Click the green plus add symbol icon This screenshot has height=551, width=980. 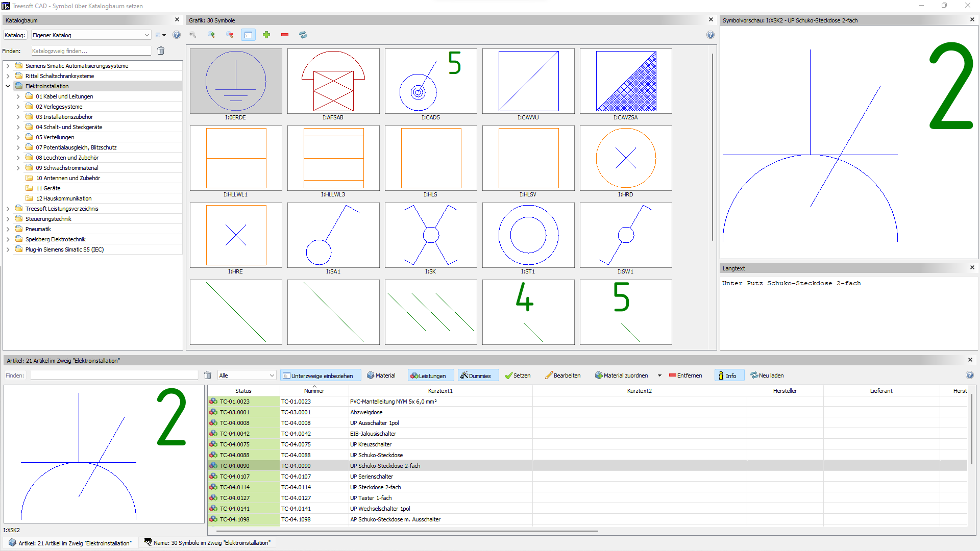click(266, 35)
